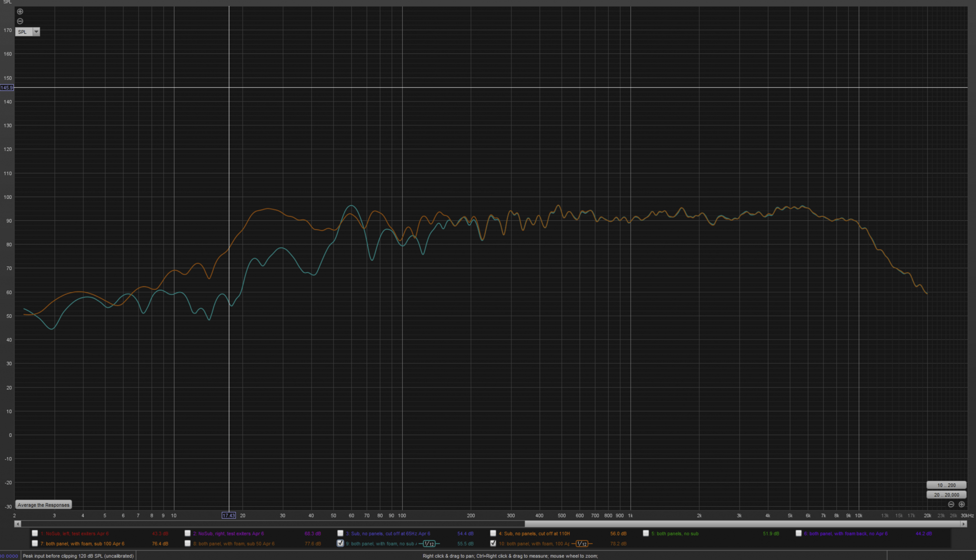Zoom out the frequency axis with the bottom-right minus icon
Viewport: 976px width, 560px height.
(x=951, y=504)
